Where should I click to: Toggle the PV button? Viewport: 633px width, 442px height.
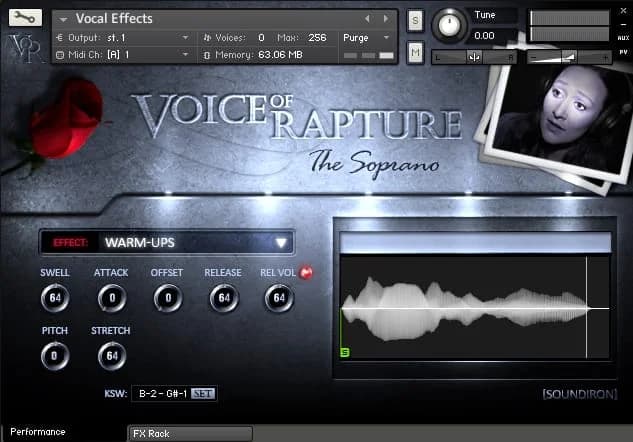(x=623, y=52)
